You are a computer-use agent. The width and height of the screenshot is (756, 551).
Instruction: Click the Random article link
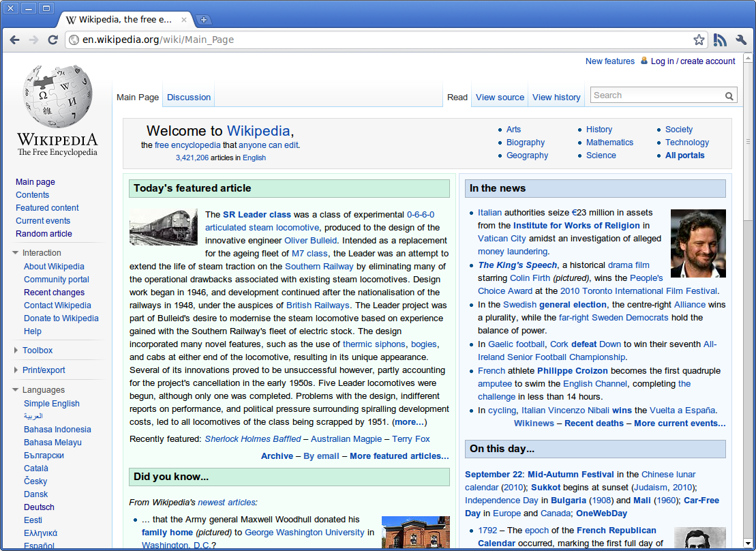[x=44, y=234]
